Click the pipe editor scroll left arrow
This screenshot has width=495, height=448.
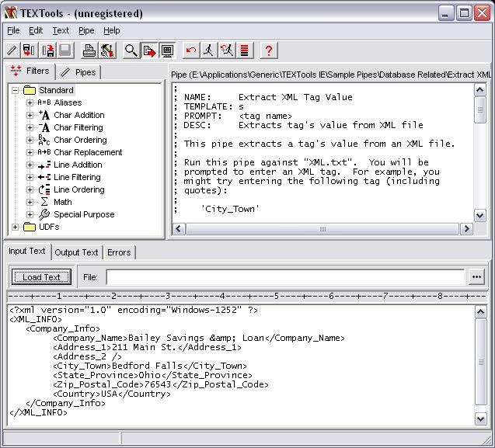pyautogui.click(x=179, y=229)
